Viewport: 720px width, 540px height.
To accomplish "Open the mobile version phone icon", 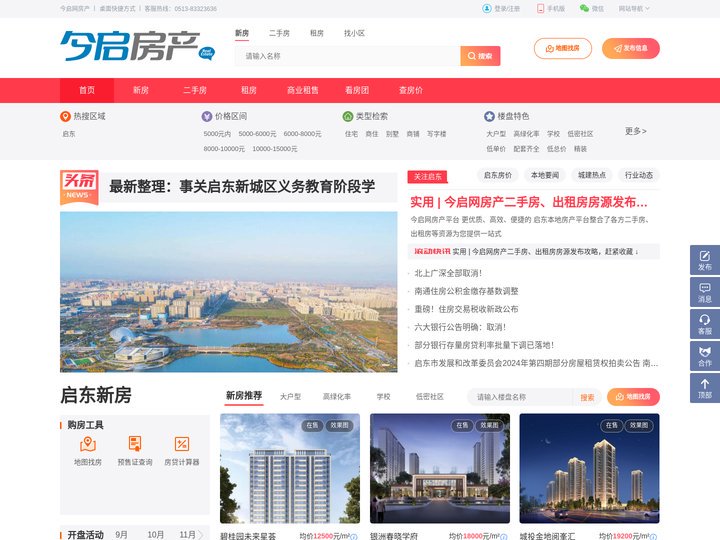I will point(540,9).
